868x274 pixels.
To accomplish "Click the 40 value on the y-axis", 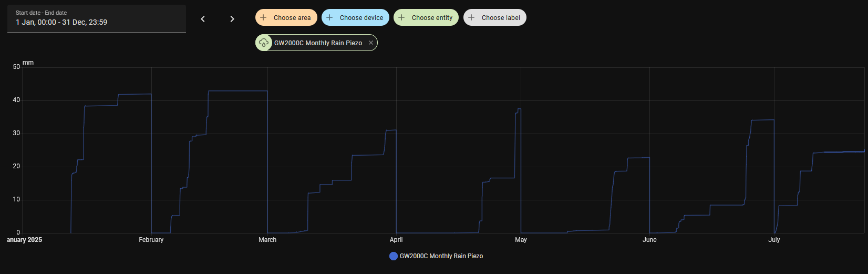I will (x=16, y=100).
